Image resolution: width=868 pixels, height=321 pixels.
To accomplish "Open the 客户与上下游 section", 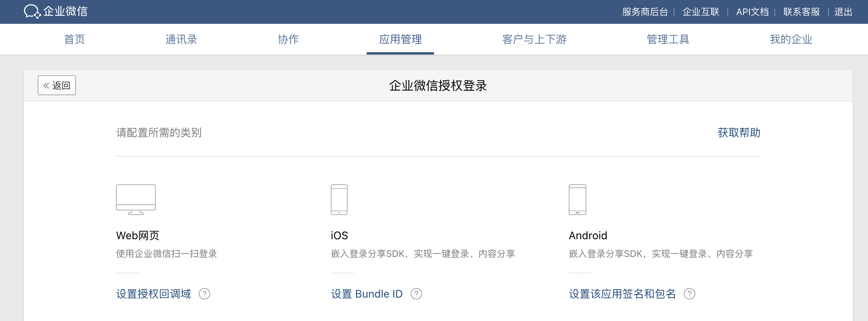I will point(535,39).
